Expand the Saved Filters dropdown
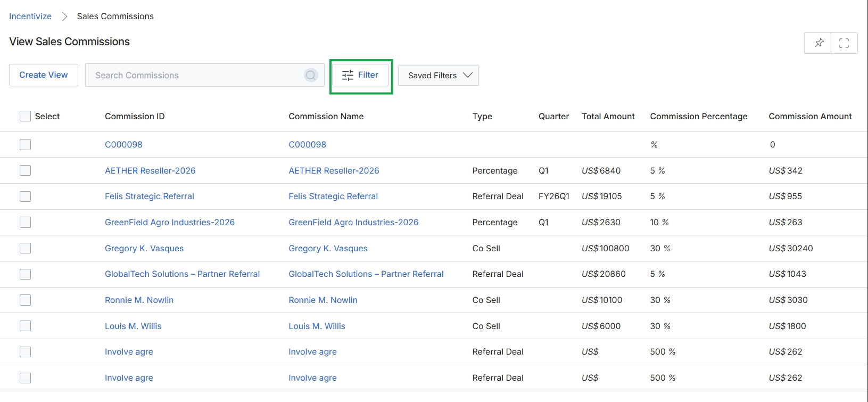 pos(439,75)
